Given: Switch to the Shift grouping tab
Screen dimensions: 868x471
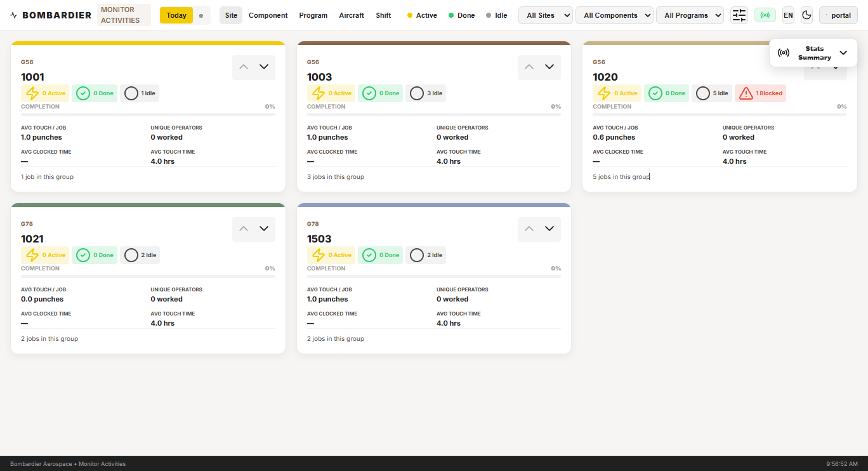Looking at the screenshot, I should (x=383, y=15).
